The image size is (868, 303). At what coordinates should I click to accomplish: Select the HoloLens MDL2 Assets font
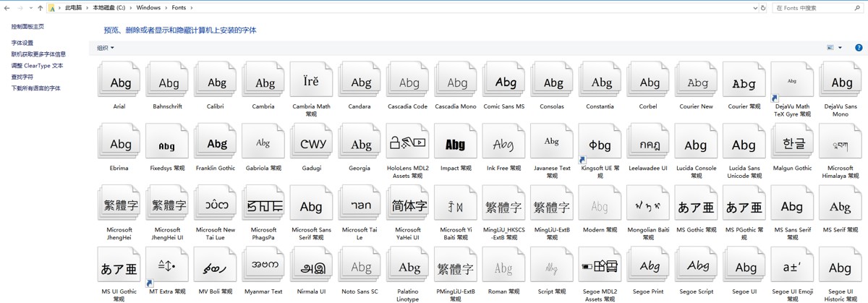408,142
